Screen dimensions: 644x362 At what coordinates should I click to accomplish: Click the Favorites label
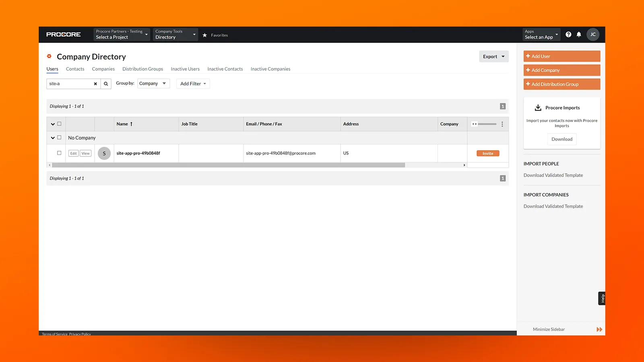pos(219,35)
